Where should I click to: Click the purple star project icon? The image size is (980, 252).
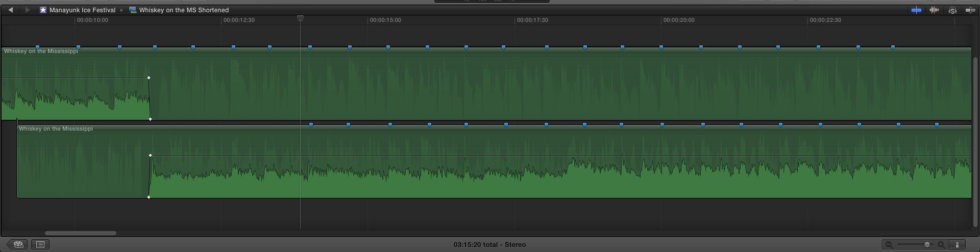point(43,10)
